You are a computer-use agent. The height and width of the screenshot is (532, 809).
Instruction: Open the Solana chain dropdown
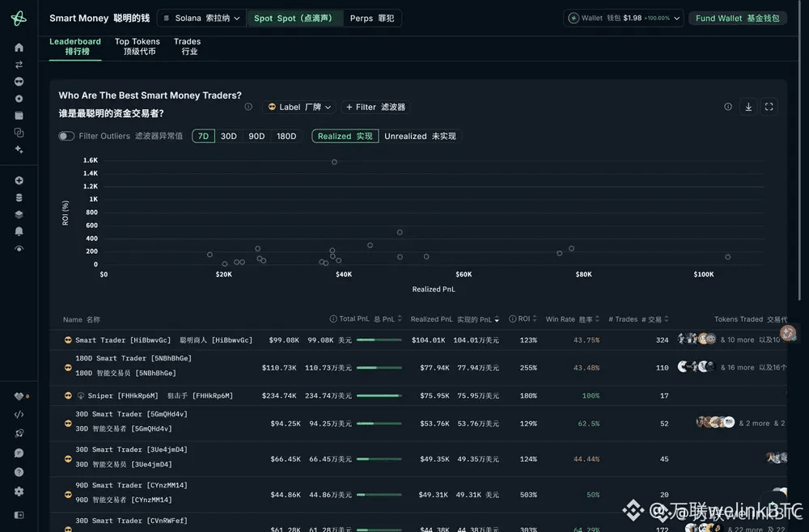[201, 18]
